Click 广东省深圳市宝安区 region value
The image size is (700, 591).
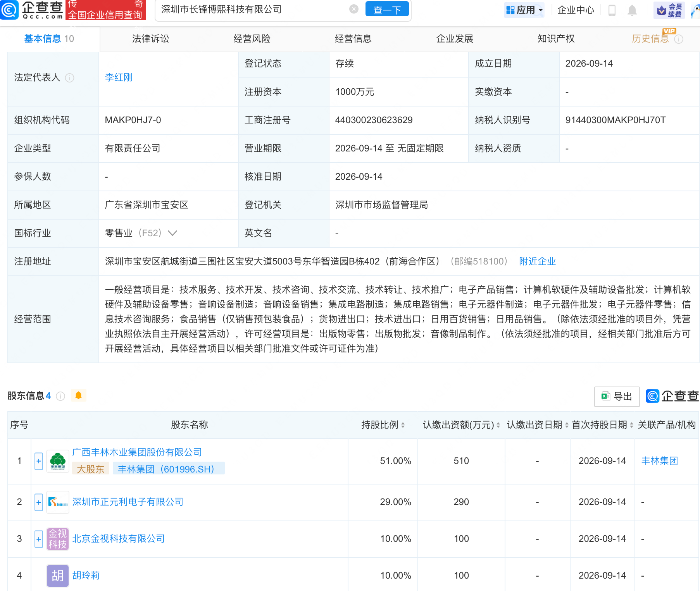[x=147, y=205]
